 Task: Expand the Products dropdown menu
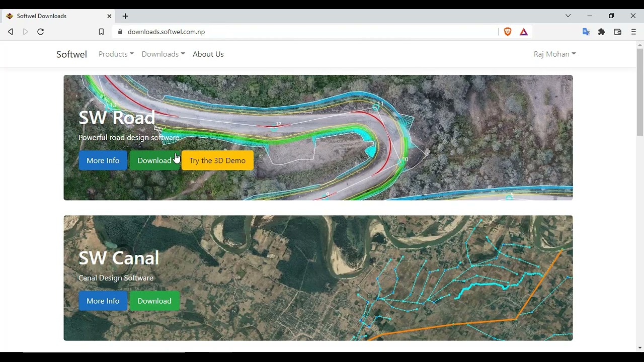pyautogui.click(x=116, y=54)
